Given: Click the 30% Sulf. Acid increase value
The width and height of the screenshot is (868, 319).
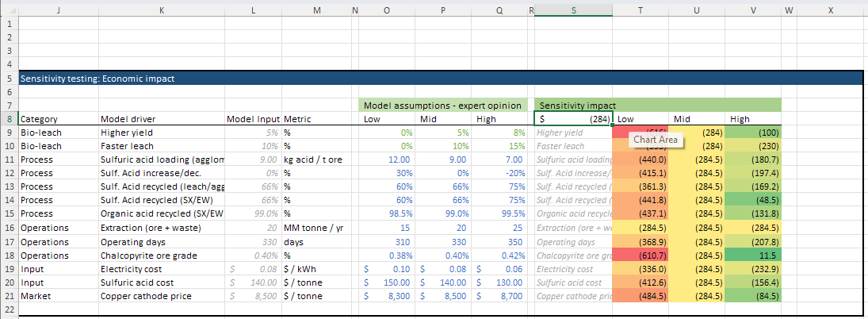Looking at the screenshot, I should pos(386,173).
